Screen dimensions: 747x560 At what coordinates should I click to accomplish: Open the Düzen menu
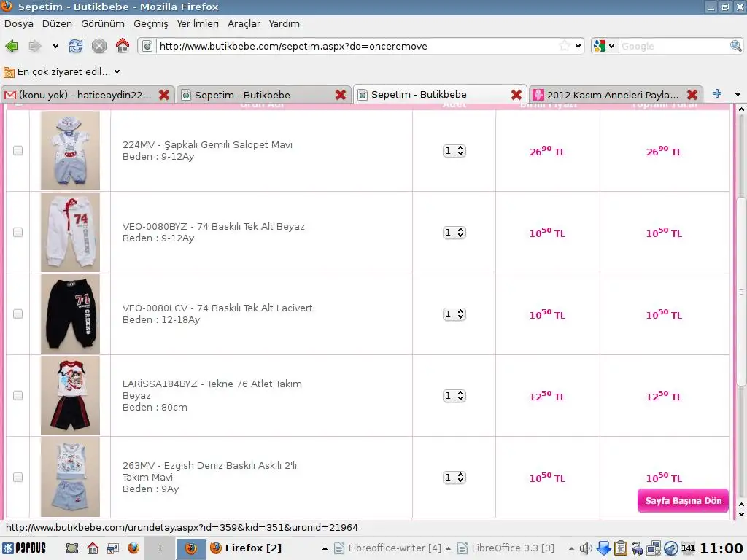(57, 24)
